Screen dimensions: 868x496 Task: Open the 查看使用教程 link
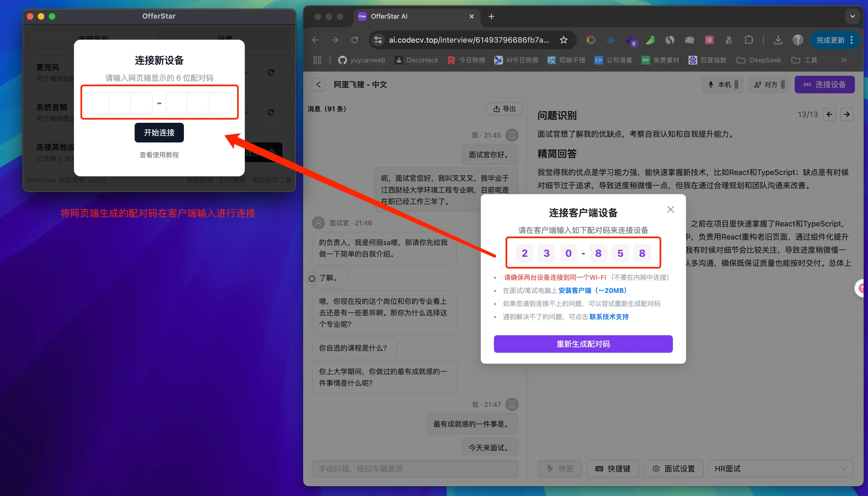(x=159, y=155)
